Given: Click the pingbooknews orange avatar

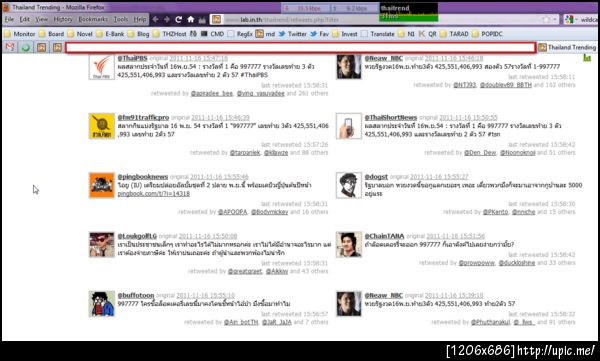Looking at the screenshot, I should [101, 185].
